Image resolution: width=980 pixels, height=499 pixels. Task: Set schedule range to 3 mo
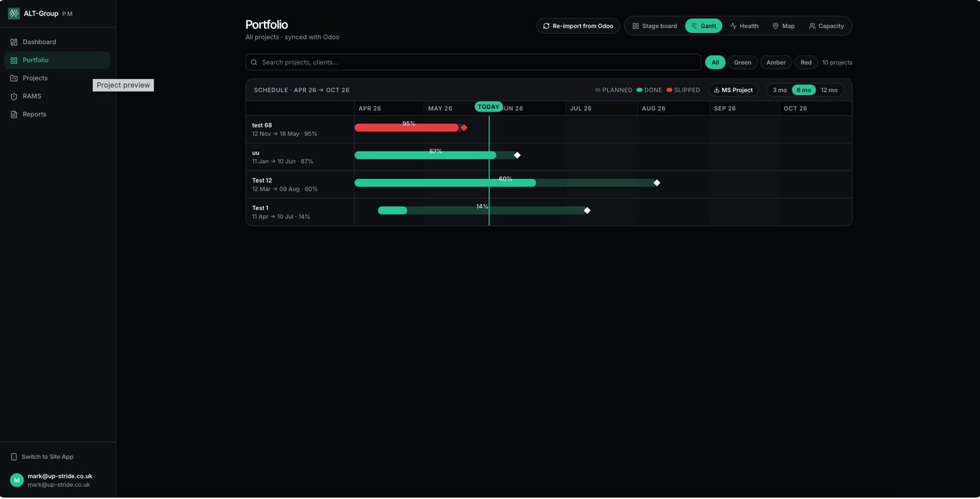780,90
